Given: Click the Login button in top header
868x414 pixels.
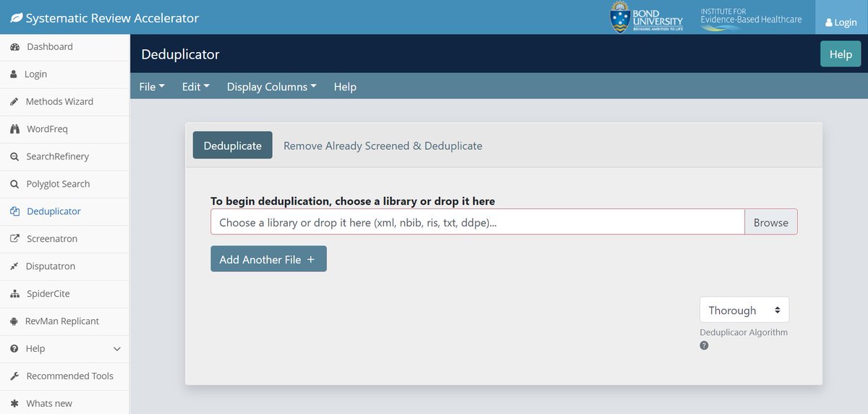Looking at the screenshot, I should [x=841, y=17].
